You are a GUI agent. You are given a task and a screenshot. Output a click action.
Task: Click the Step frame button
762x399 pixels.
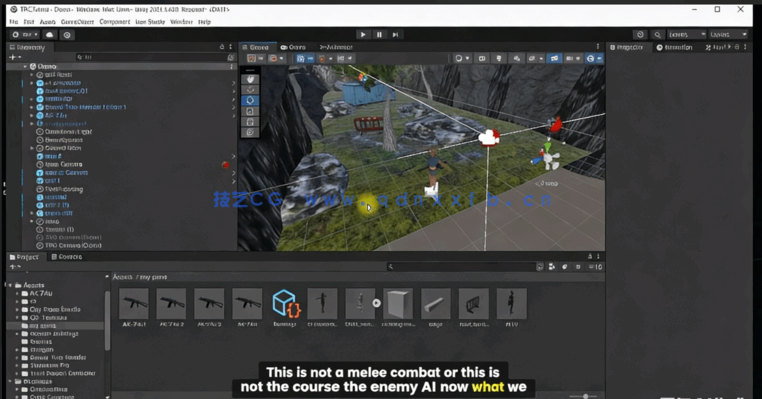pyautogui.click(x=396, y=35)
